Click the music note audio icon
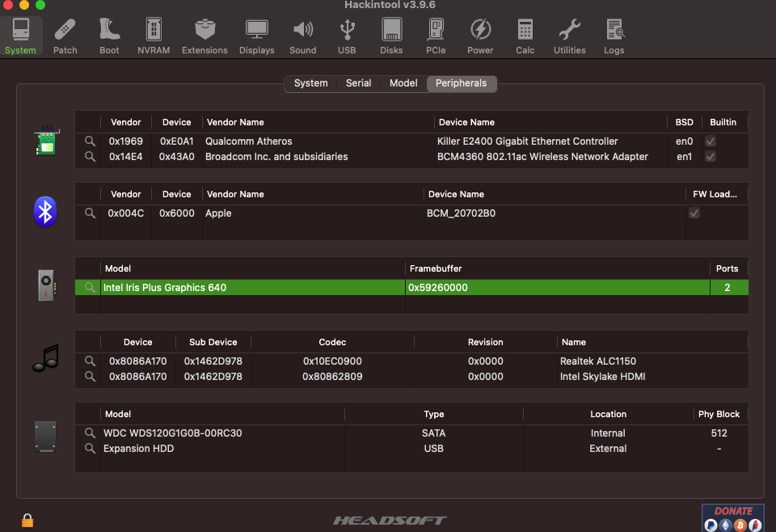The width and height of the screenshot is (776, 532). (46, 358)
